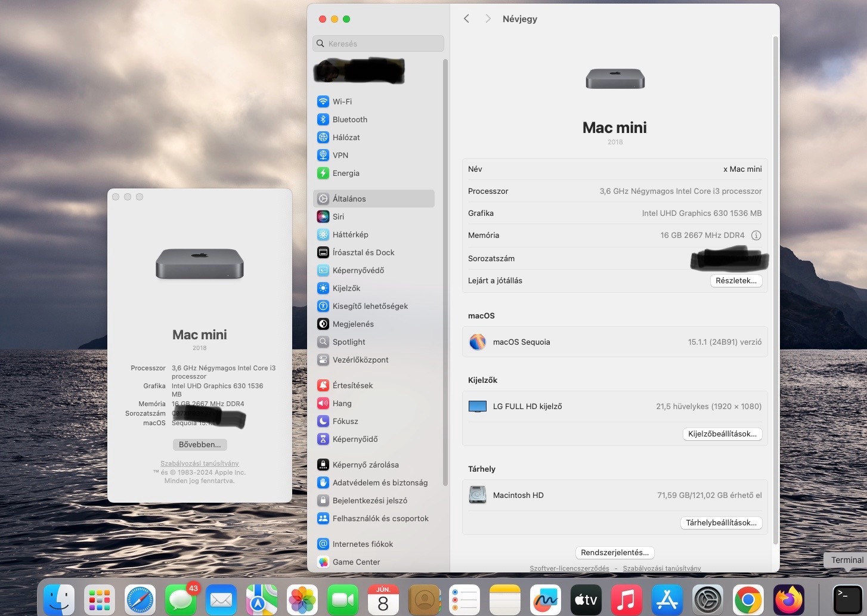Open Finder from the Dock
This screenshot has width=867, height=616.
59,599
